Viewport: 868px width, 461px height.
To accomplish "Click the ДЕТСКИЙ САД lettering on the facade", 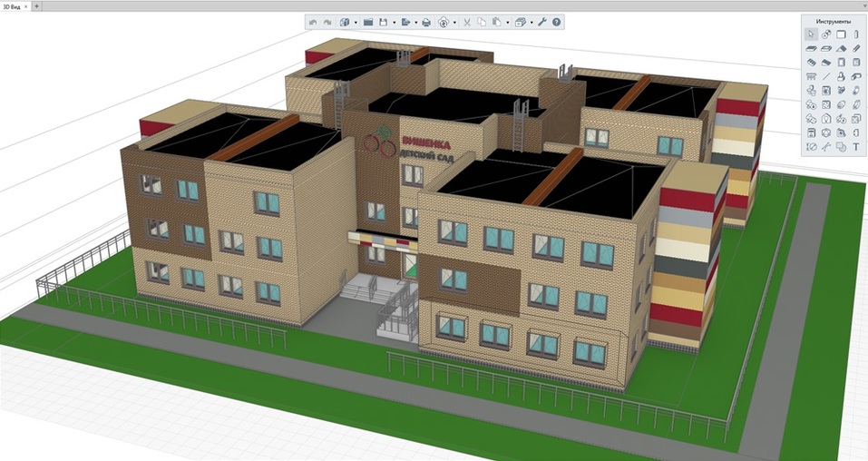I will [426, 156].
